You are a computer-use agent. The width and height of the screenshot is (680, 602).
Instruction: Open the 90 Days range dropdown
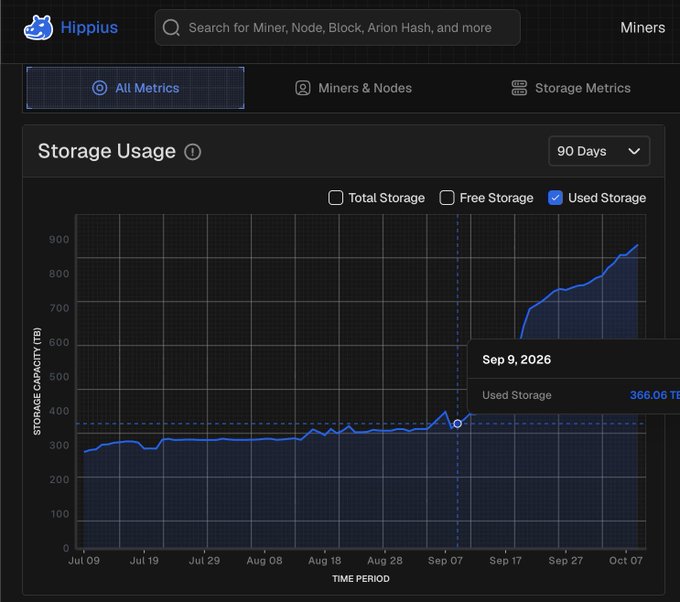click(x=599, y=151)
